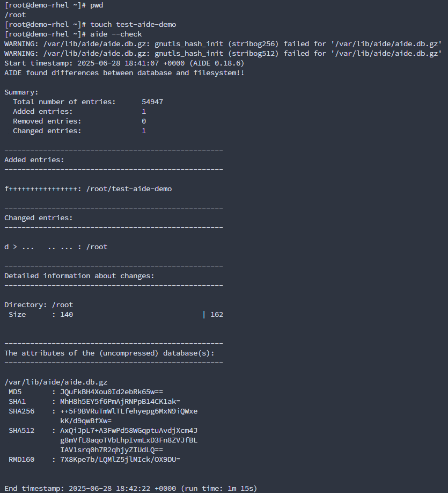Click the pwd command on the first line
This screenshot has height=493, width=448.
[97, 5]
